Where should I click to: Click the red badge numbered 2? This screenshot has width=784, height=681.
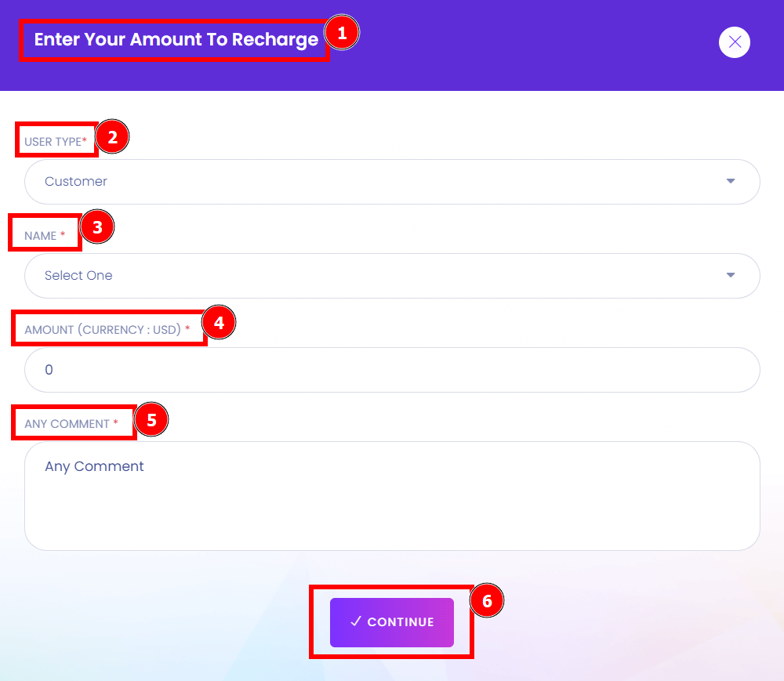tap(112, 137)
